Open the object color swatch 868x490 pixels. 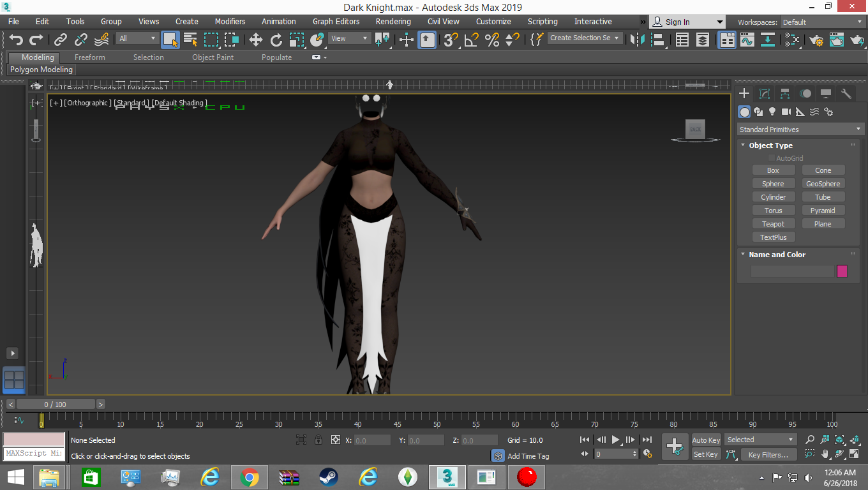click(842, 271)
